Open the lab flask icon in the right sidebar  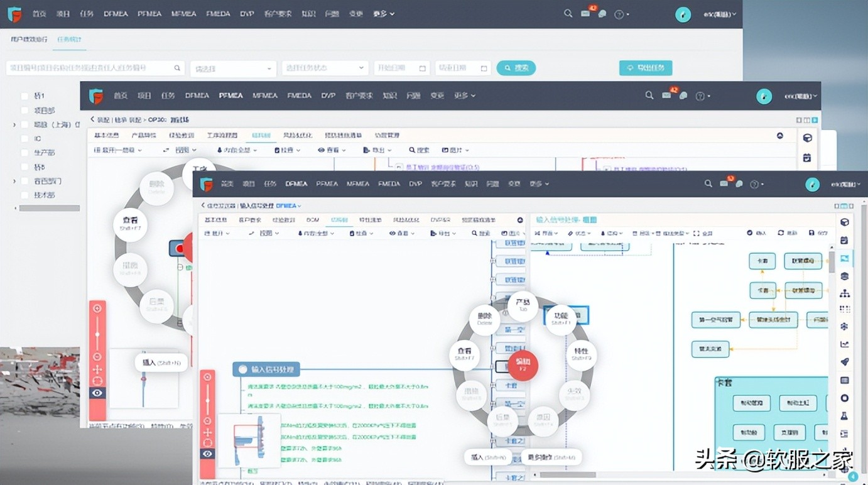point(844,415)
